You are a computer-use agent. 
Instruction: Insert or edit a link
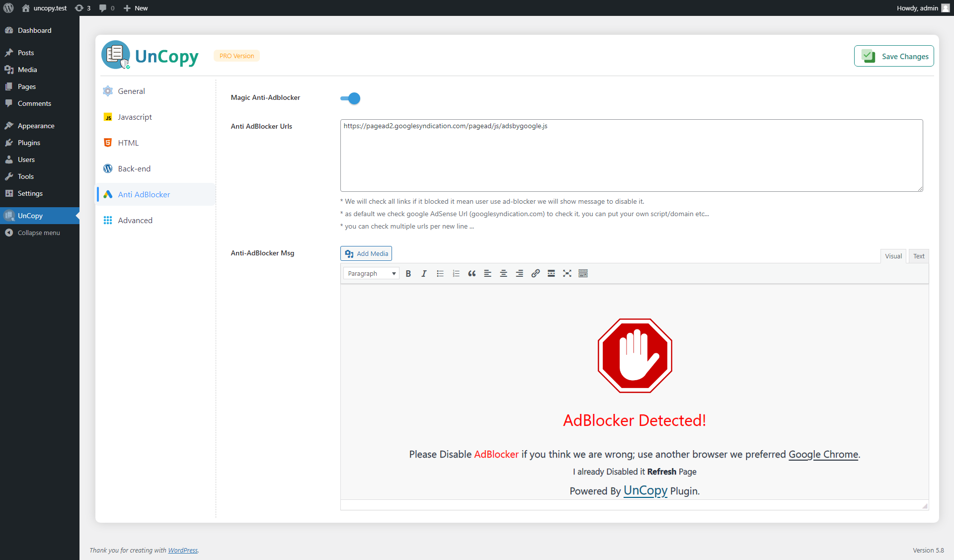(x=535, y=273)
